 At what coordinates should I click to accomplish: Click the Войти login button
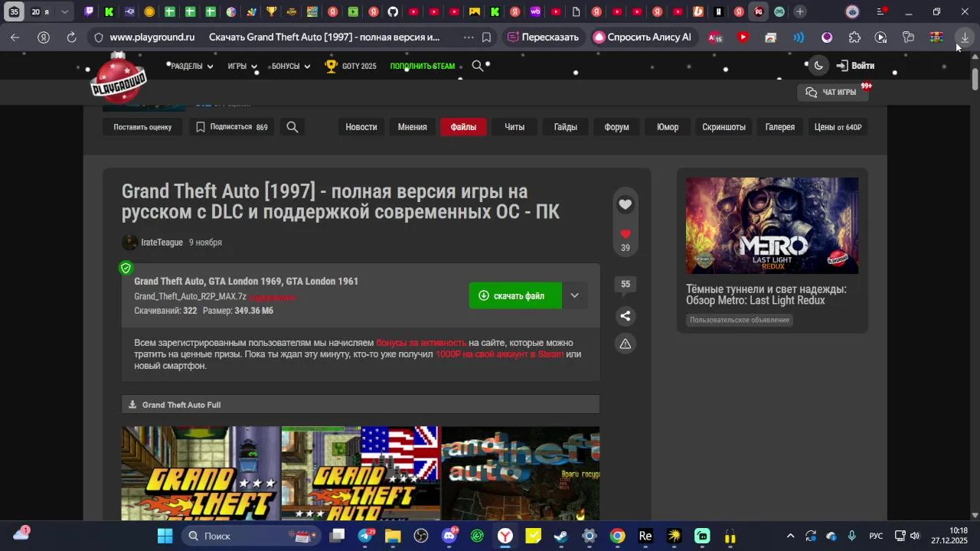(855, 66)
